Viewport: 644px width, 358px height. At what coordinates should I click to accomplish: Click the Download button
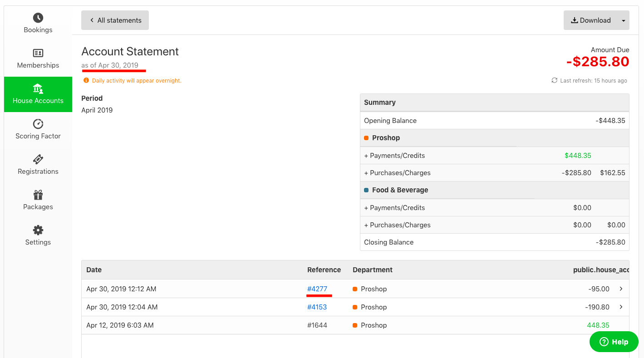click(x=590, y=20)
